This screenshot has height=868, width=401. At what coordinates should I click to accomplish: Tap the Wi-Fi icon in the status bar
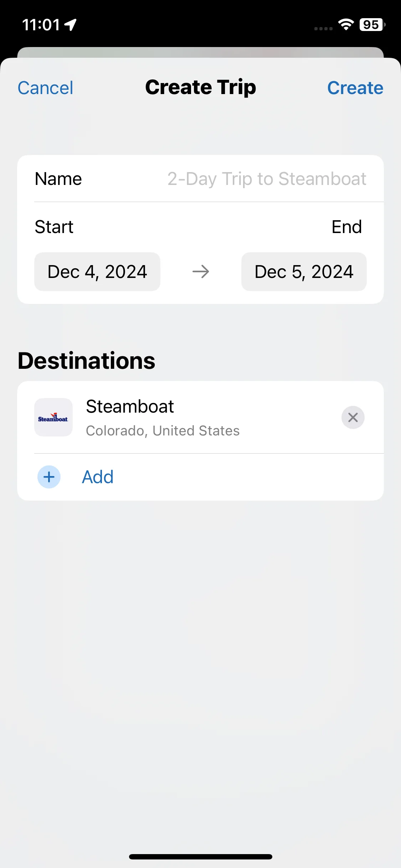point(346,25)
